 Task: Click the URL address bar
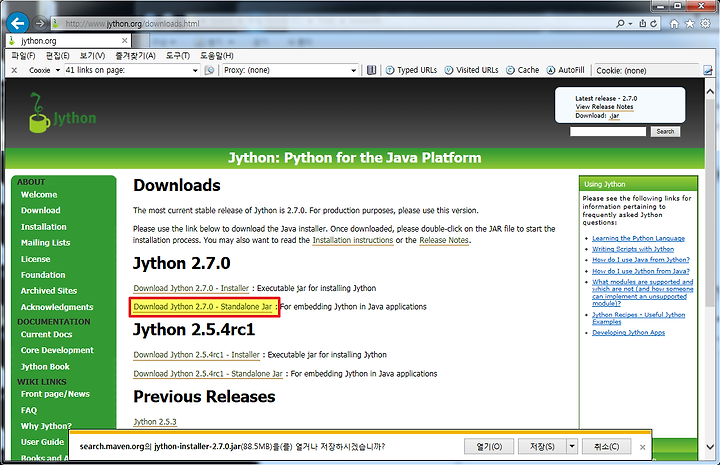coord(331,23)
